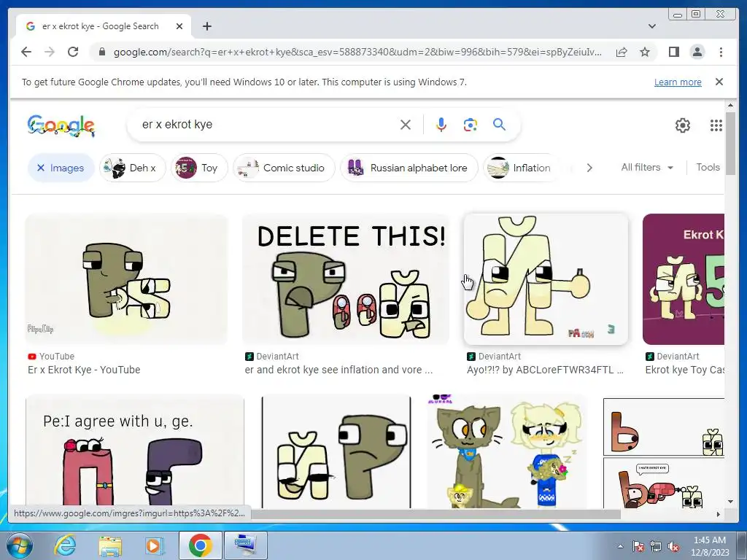This screenshot has height=560, width=747.
Task: Click the browser forward arrow
Action: tap(50, 52)
